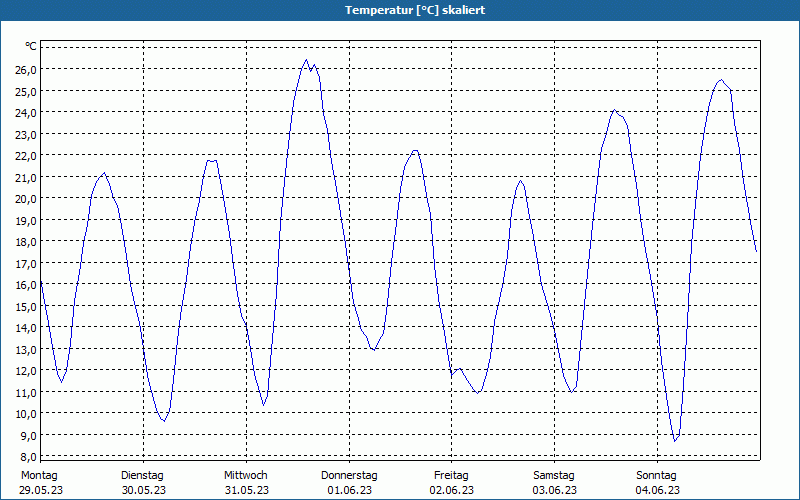Click the chart title "Temperatur [°C] skaliert"
800x500 pixels.
click(400, 10)
